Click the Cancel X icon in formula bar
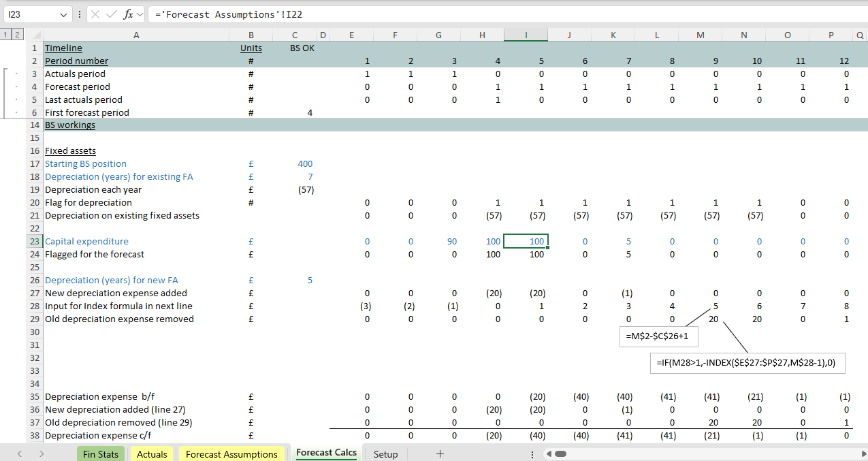The width and height of the screenshot is (868, 461). pyautogui.click(x=95, y=14)
